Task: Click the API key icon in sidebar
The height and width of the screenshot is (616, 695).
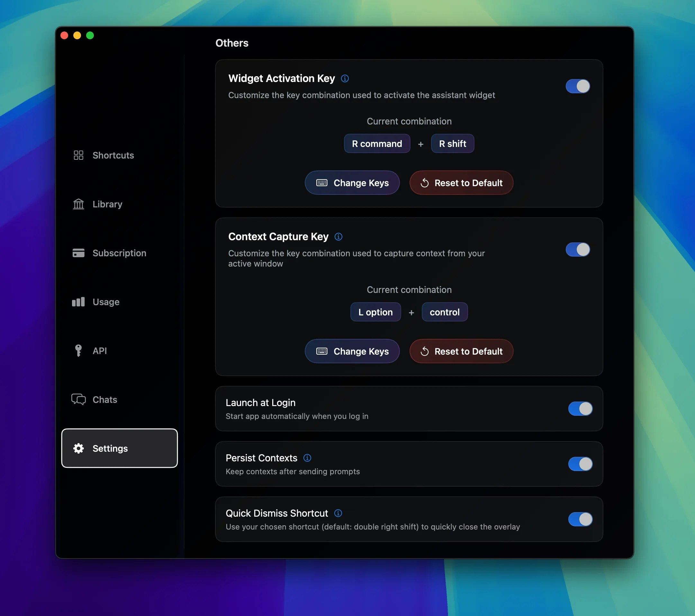Action: (78, 351)
